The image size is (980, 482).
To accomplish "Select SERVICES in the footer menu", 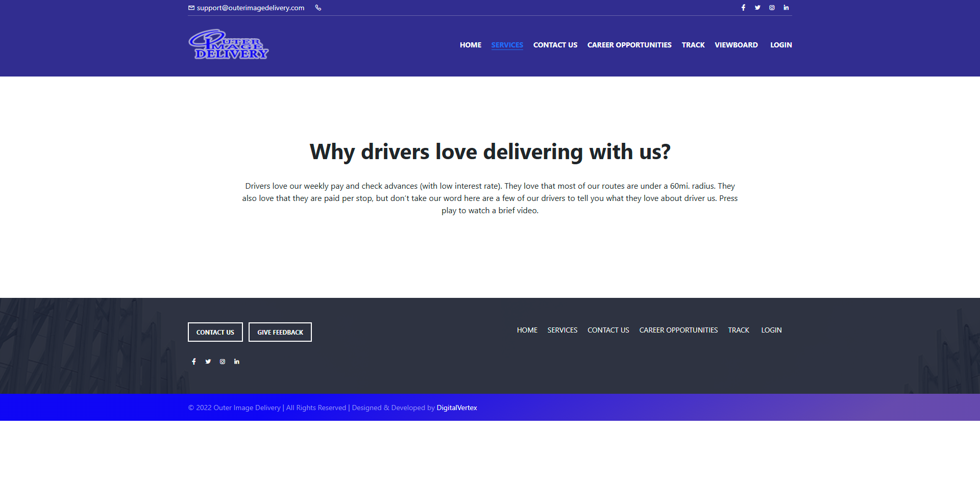I will click(x=562, y=330).
